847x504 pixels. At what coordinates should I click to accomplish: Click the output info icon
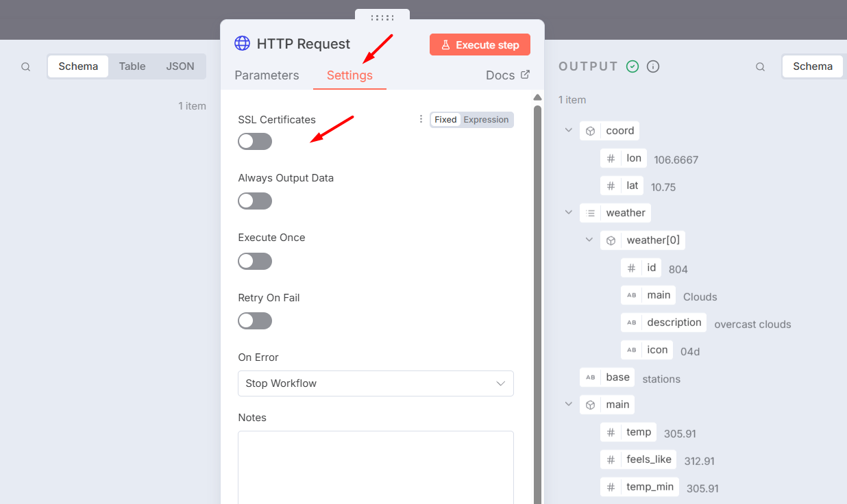pos(653,66)
